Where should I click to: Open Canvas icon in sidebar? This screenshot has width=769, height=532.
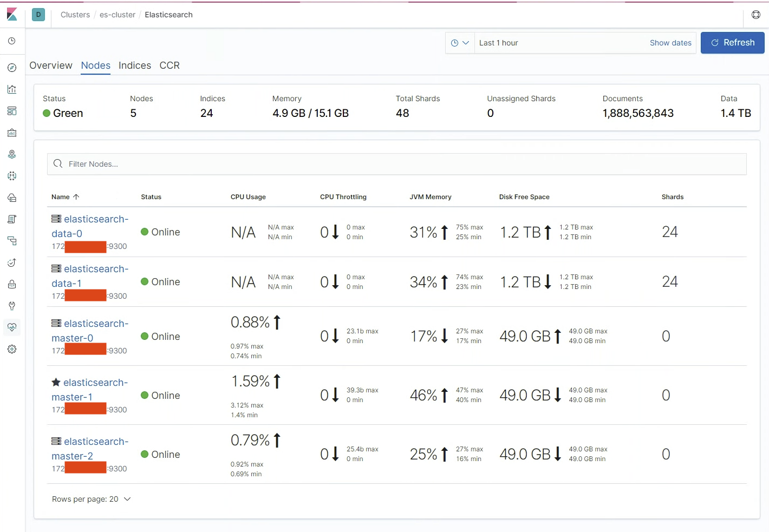click(12, 133)
